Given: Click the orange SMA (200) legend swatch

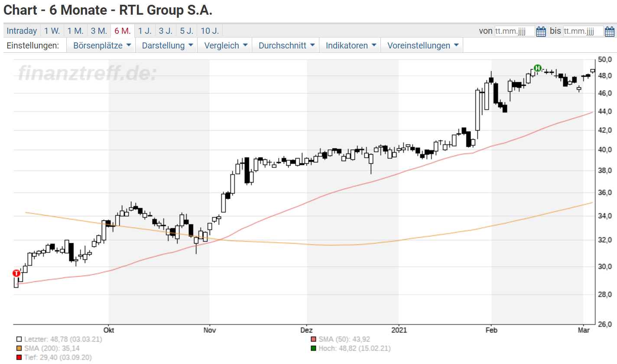Looking at the screenshot, I should [19, 348].
